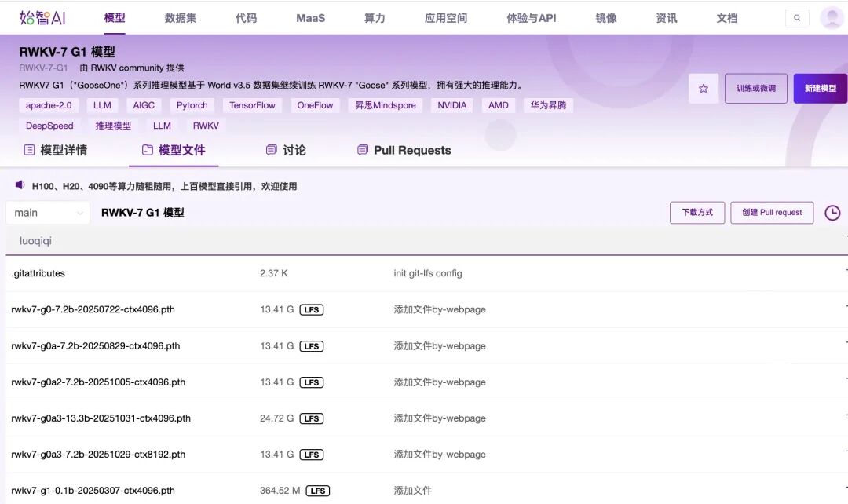Click LFS badge for rwkv7-g0a3-13.3b file

312,418
